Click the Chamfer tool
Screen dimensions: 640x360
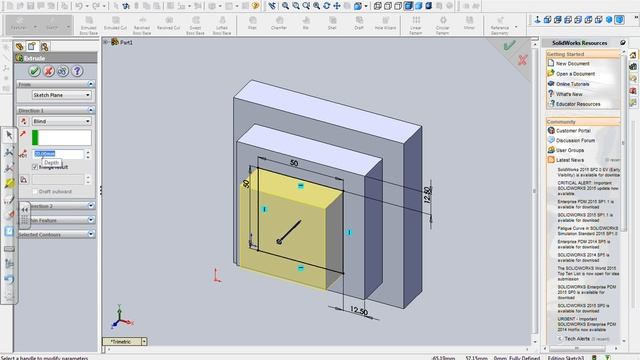pyautogui.click(x=279, y=23)
